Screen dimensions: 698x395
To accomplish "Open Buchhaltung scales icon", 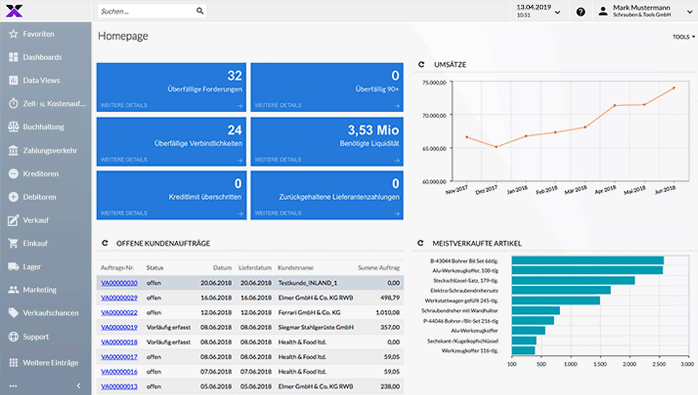I will coord(13,126).
